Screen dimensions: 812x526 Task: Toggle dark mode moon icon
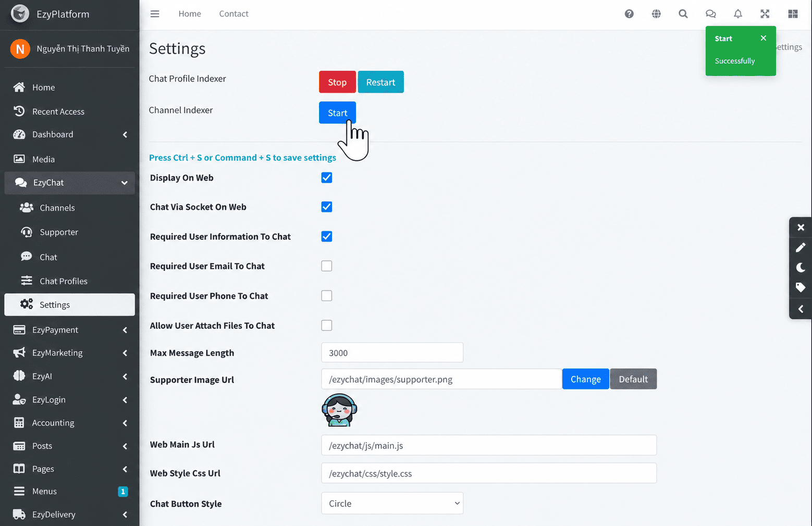click(801, 268)
